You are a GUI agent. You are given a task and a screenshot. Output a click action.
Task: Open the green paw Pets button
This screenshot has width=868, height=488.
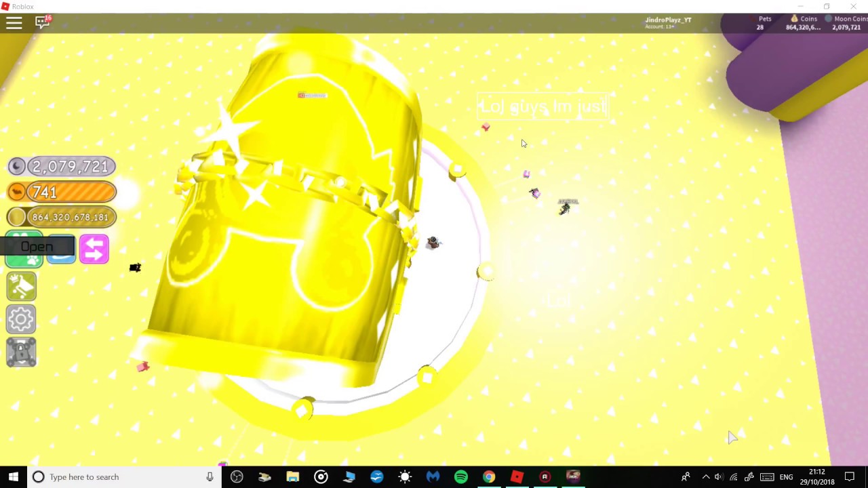pos(24,249)
